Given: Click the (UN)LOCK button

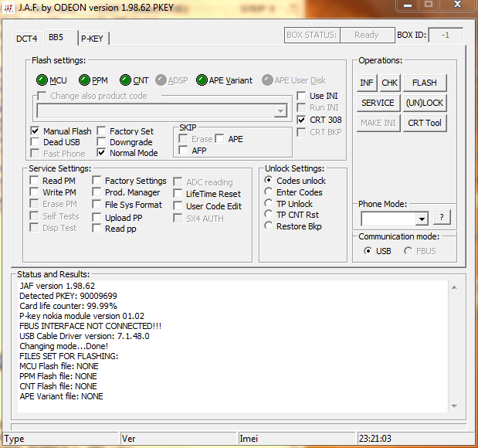Looking at the screenshot, I should 425,103.
